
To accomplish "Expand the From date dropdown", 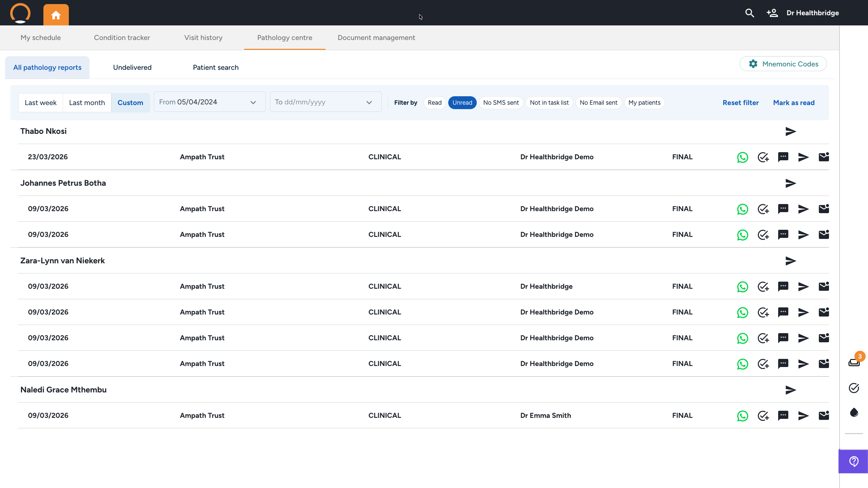I will pos(210,102).
